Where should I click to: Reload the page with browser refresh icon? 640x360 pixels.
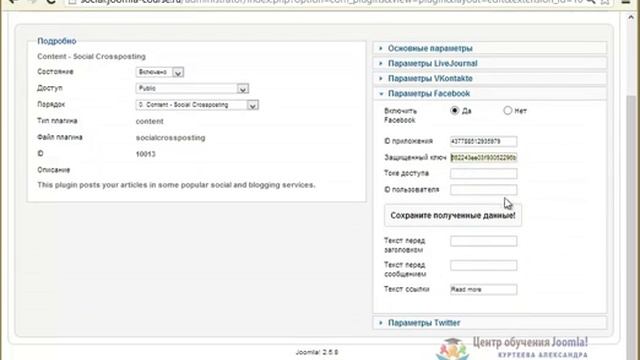tap(51, 2)
